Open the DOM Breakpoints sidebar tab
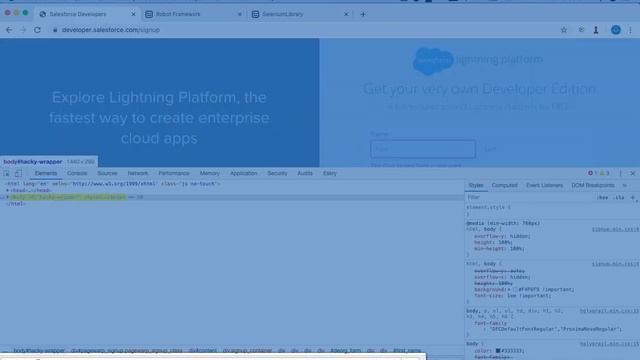 point(593,185)
